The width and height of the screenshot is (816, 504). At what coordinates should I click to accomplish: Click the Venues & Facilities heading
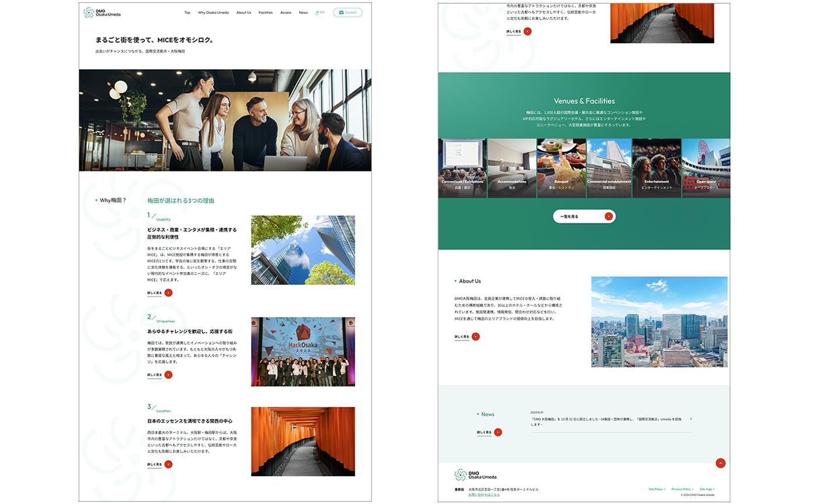[584, 101]
